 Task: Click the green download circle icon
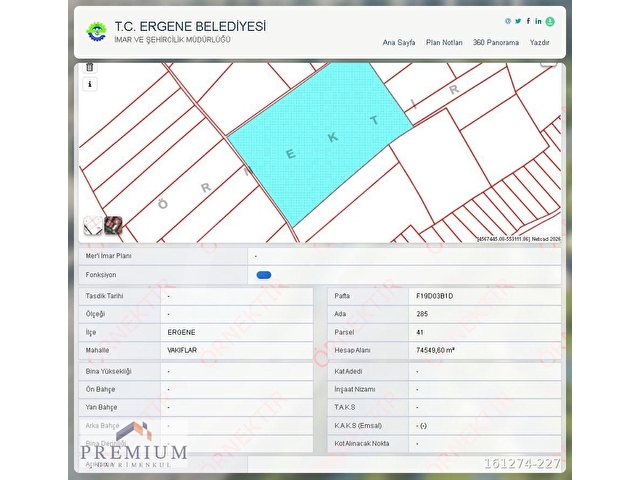coord(550,22)
